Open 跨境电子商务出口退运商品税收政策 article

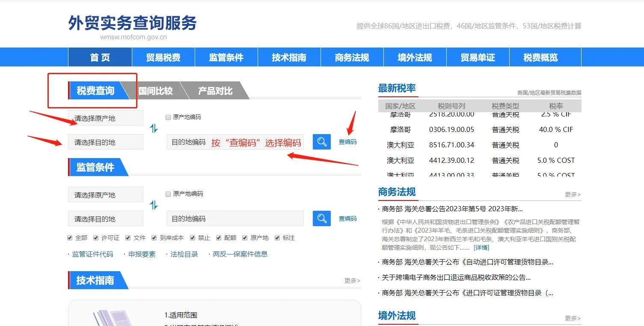coord(456,278)
